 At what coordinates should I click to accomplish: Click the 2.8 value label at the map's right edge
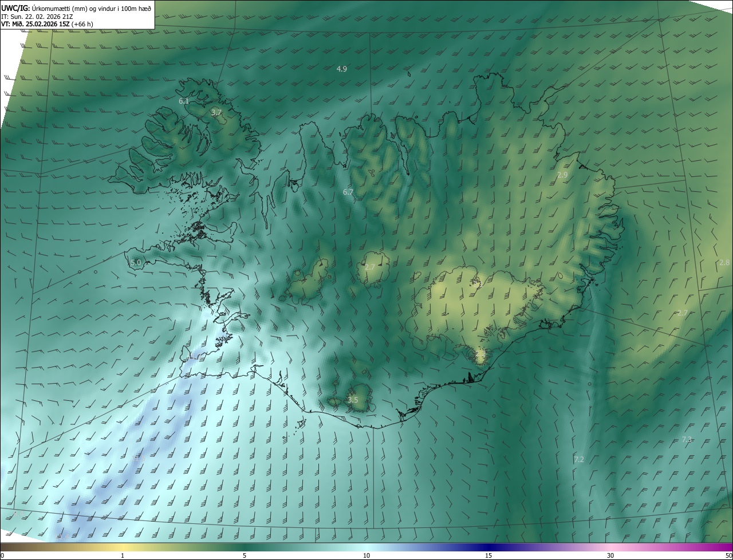click(724, 262)
